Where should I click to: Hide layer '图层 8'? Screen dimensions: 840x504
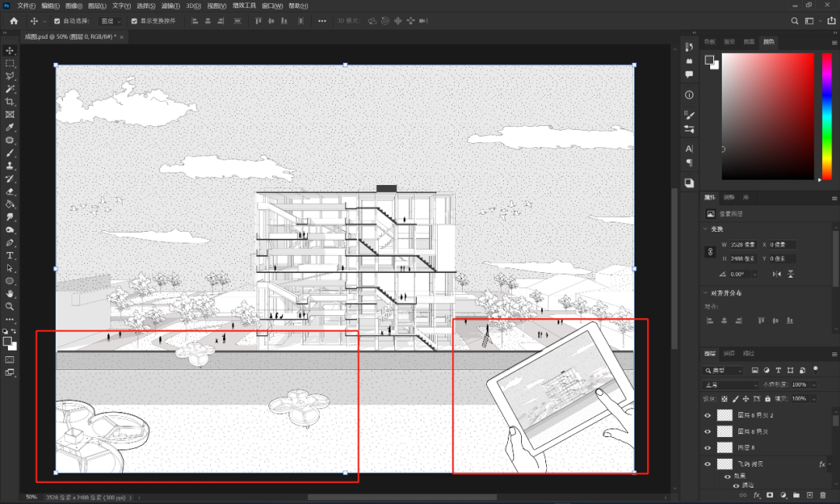tap(708, 447)
